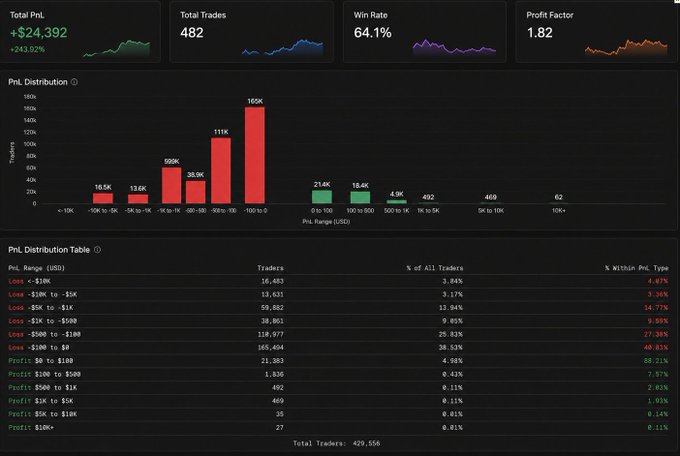Select the 110,977 traders cell
Viewport: 680px width, 456px height.
click(271, 335)
